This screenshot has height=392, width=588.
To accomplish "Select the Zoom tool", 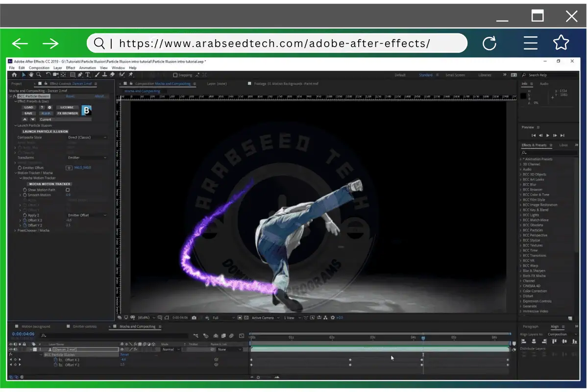I will tap(39, 74).
